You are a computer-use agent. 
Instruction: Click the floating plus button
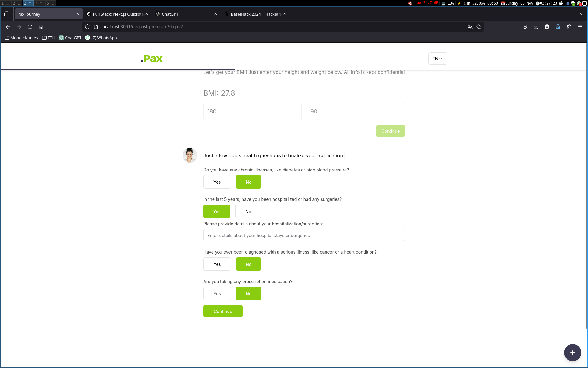[x=572, y=353]
